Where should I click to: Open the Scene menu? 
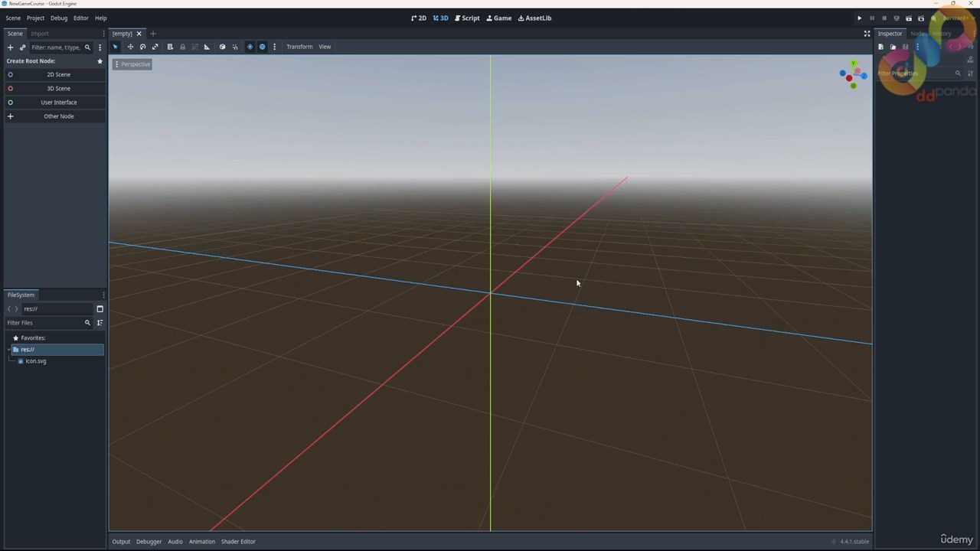[13, 18]
